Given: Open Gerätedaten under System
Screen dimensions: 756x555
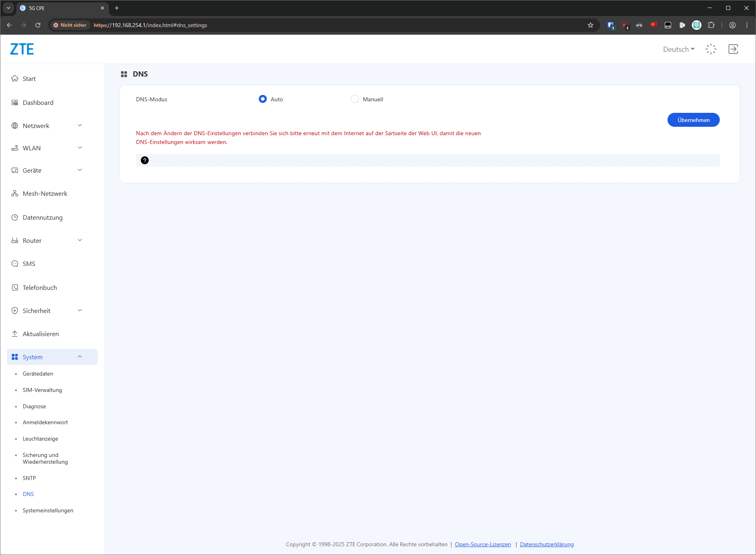Looking at the screenshot, I should coord(38,374).
